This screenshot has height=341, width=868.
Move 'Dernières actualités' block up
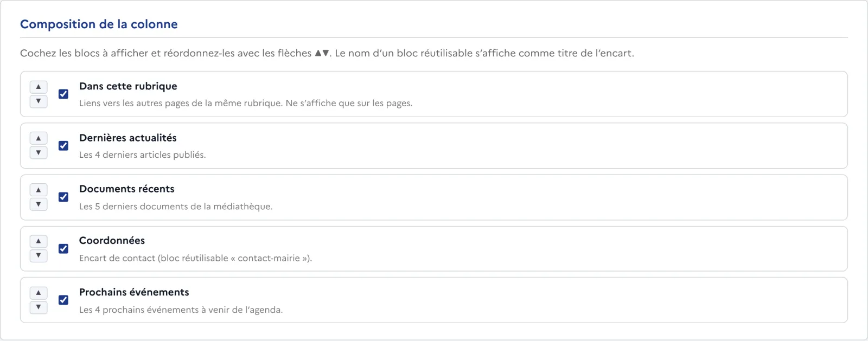pyautogui.click(x=39, y=138)
